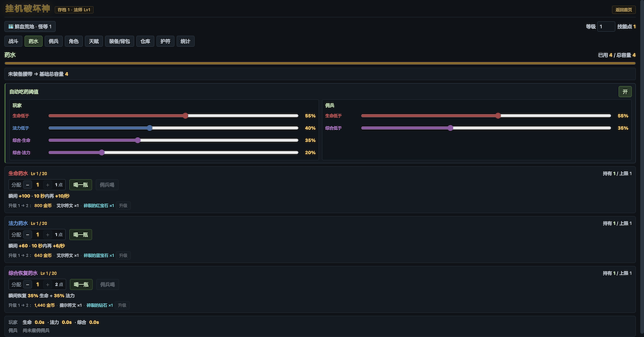Adjust the 综合·法力 20% slider
The width and height of the screenshot is (644, 337).
point(173,153)
